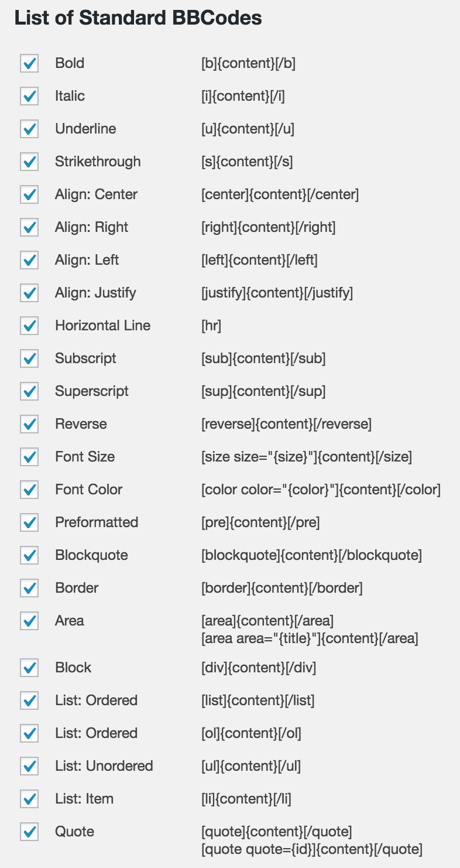Screen dimensions: 460x868
Task: Click the Subscript label text
Action: pos(85,358)
